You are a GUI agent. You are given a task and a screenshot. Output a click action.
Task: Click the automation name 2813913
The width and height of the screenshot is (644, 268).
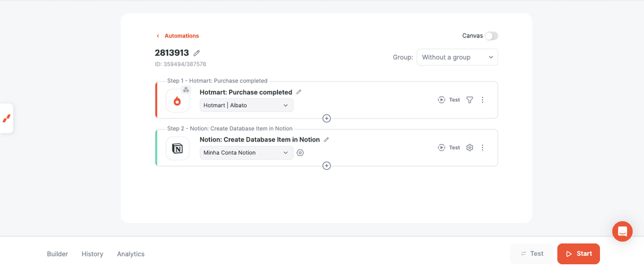pos(172,53)
